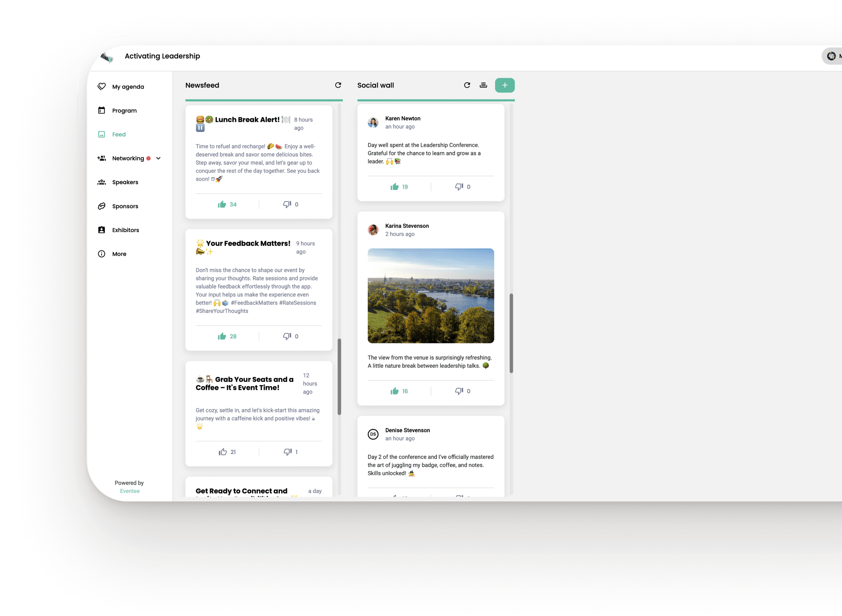842x616 pixels.
Task: Open Exhibitors via its briefcase icon
Action: 101,230
